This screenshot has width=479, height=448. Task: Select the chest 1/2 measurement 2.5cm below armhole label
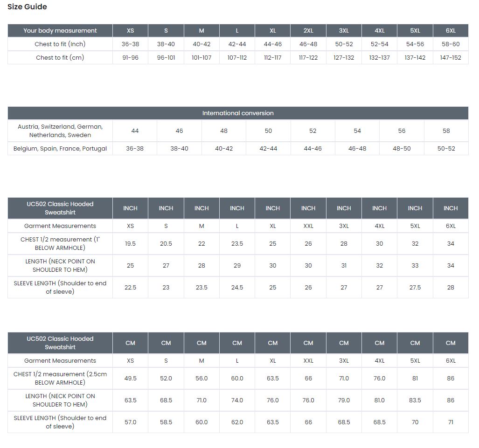pos(60,379)
